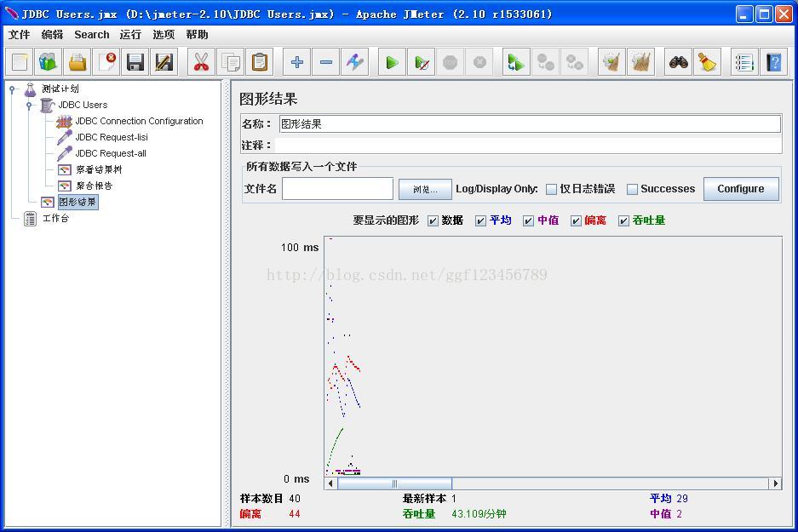The width and height of the screenshot is (798, 532).
Task: Open the 运行 menu
Action: pos(130,35)
